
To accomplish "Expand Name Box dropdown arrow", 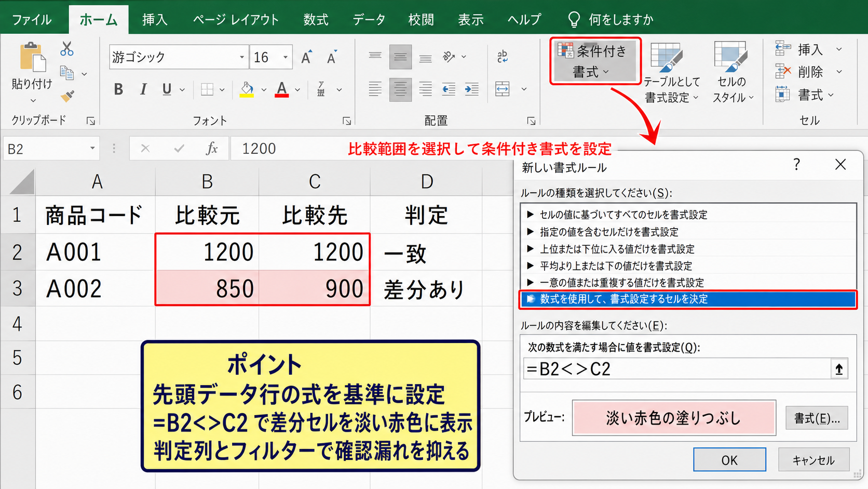I will (x=92, y=149).
